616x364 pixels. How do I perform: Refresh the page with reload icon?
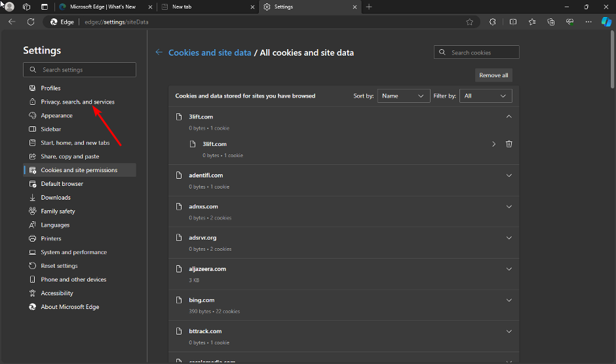(x=31, y=22)
